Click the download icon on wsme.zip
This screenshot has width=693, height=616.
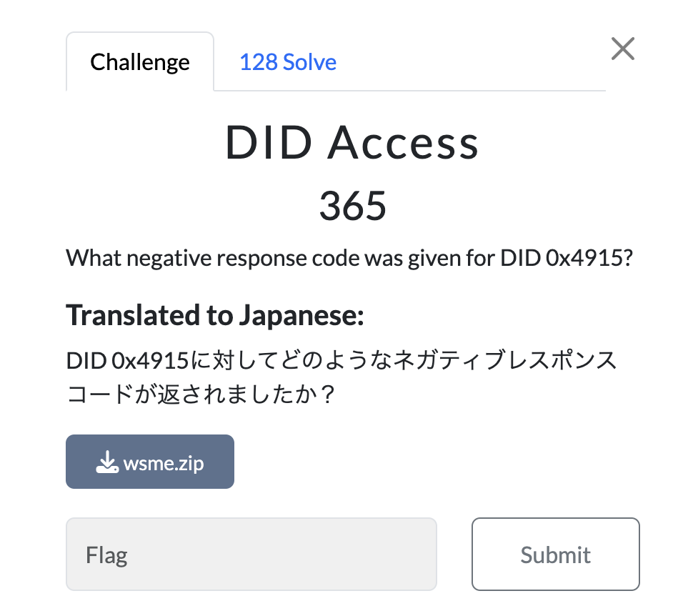[107, 462]
